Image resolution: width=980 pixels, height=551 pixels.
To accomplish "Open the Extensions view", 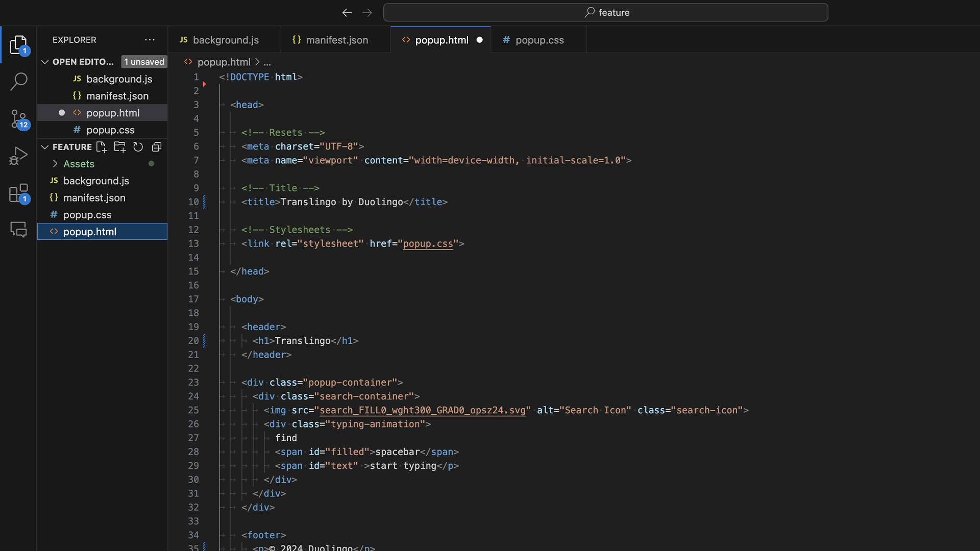I will point(19,193).
